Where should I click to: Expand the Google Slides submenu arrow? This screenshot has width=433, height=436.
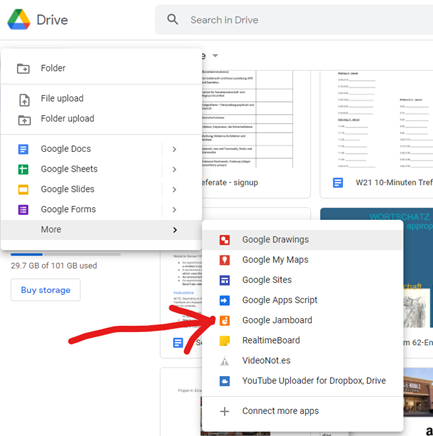pyautogui.click(x=174, y=190)
